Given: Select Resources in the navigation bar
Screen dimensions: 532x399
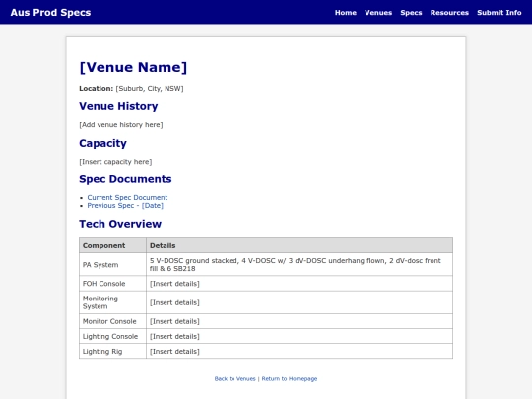Looking at the screenshot, I should coord(449,13).
